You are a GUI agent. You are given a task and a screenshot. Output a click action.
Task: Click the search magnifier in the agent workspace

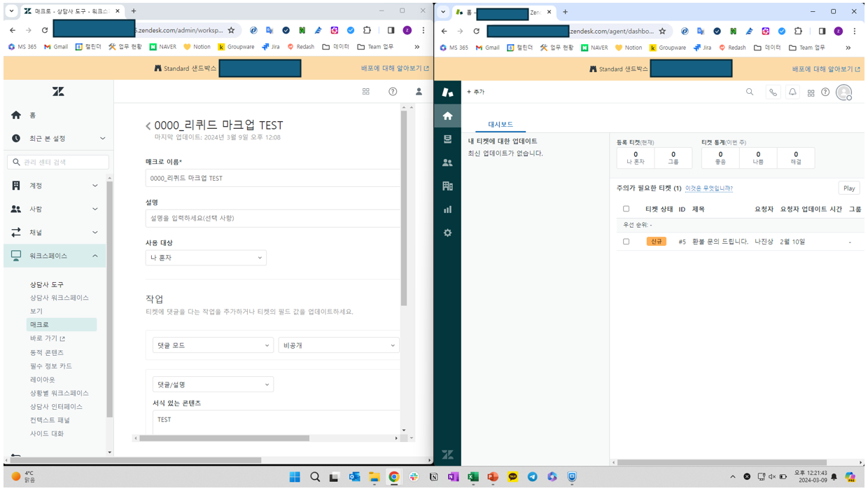[x=750, y=92]
